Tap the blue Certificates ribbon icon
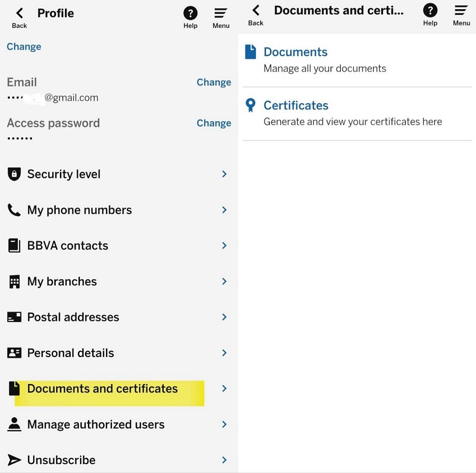Image resolution: width=476 pixels, height=473 pixels. [x=250, y=105]
